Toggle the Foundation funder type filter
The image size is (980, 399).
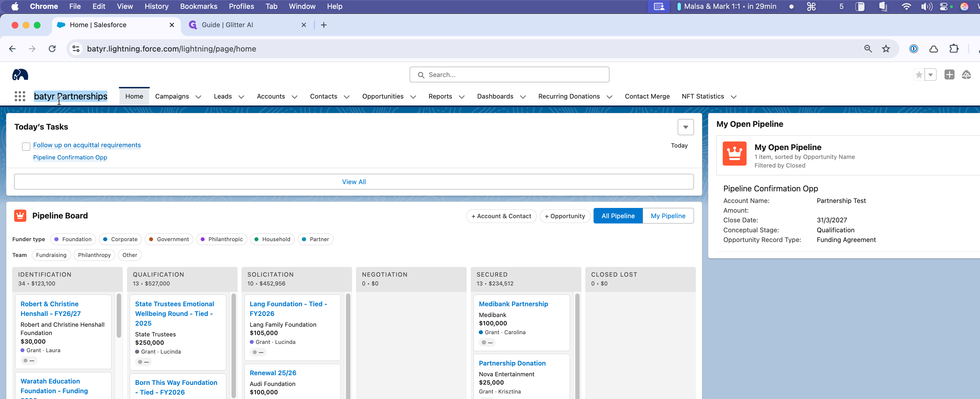[73, 239]
